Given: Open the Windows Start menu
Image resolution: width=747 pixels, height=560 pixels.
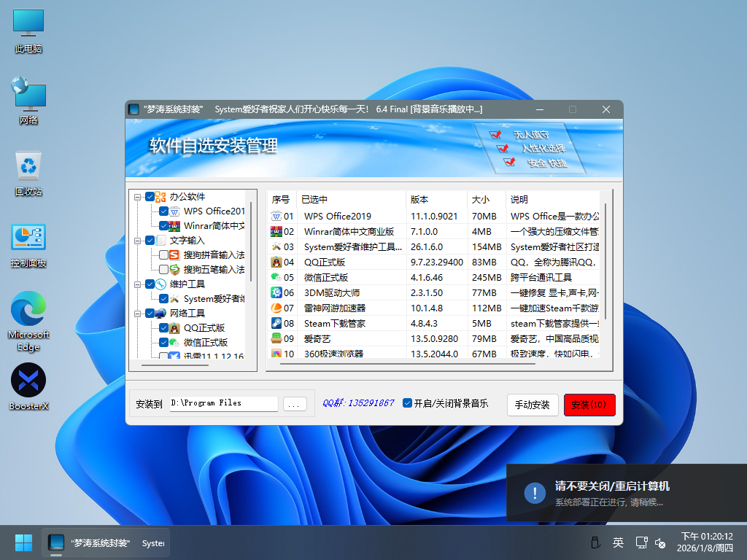Looking at the screenshot, I should coord(23,542).
